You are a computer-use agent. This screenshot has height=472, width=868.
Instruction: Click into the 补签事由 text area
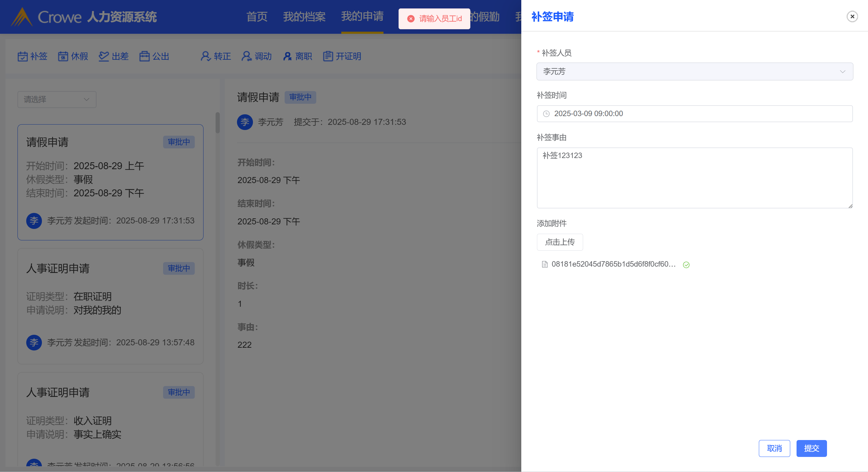(694, 178)
